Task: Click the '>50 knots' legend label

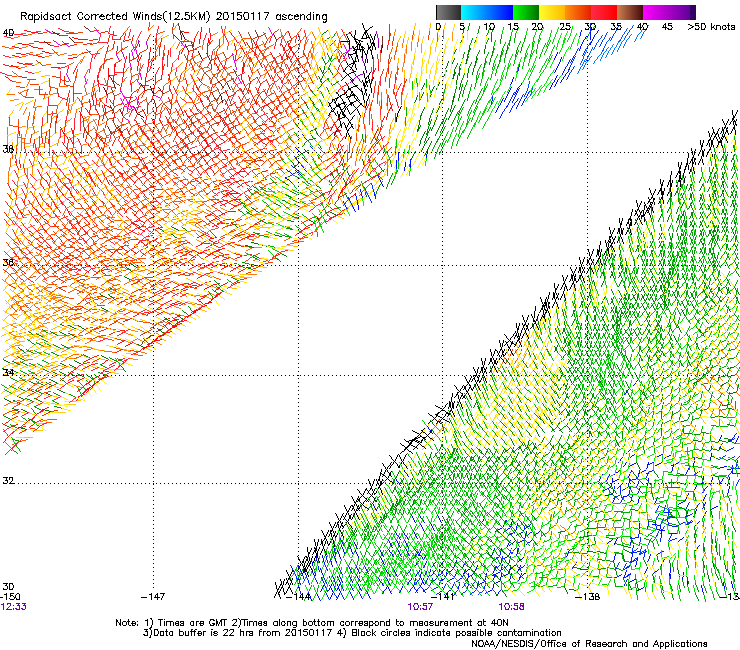Action: 711,27
